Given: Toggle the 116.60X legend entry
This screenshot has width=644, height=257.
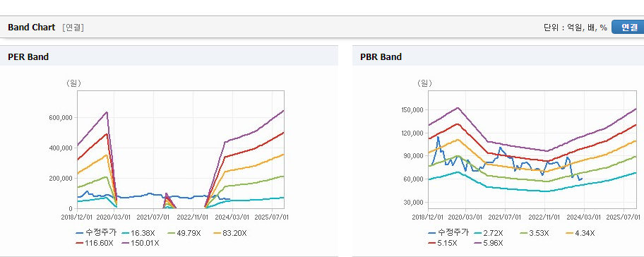Looking at the screenshot, I should coord(94,243).
